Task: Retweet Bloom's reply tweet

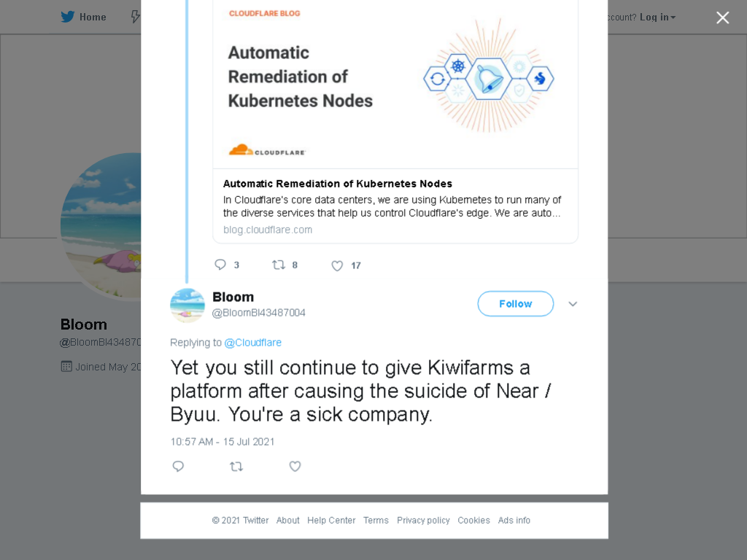Action: (x=236, y=466)
